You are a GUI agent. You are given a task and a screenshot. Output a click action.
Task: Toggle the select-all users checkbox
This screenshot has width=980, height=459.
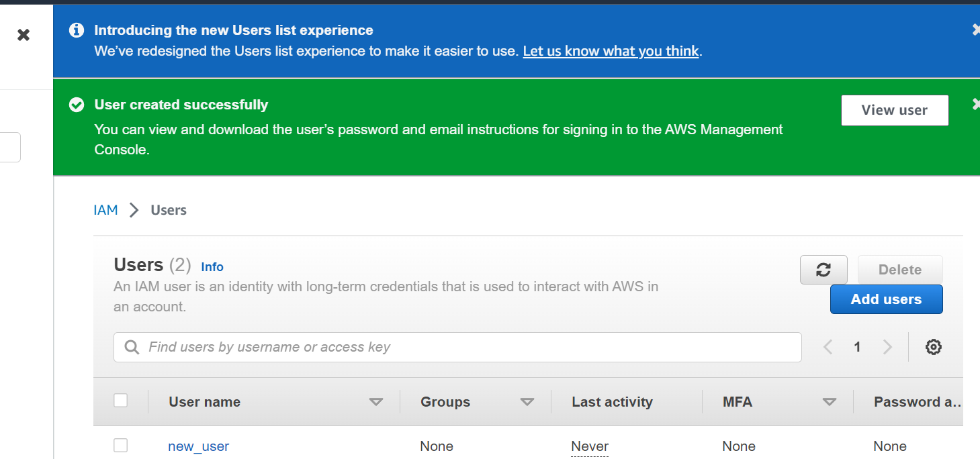click(x=120, y=401)
